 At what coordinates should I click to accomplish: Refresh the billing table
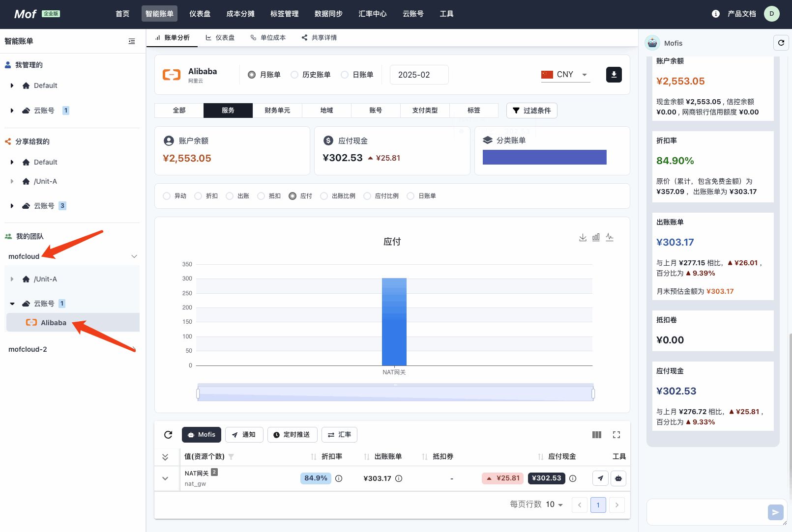(x=168, y=435)
